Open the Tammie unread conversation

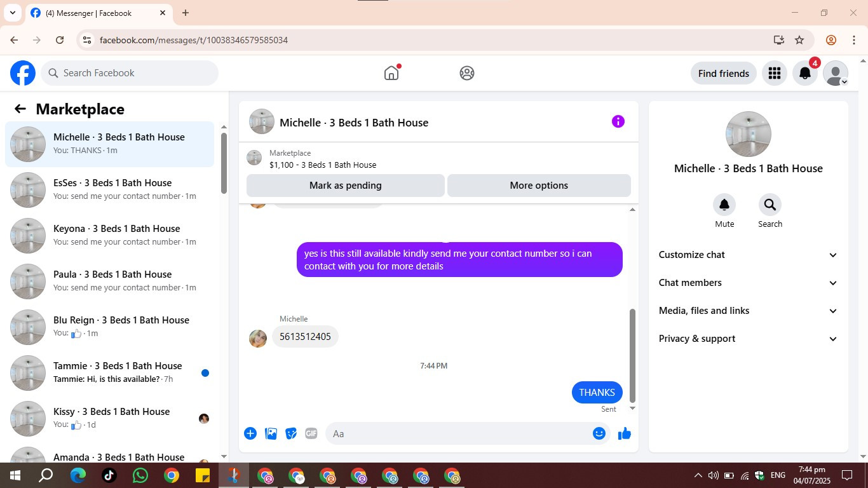point(110,372)
